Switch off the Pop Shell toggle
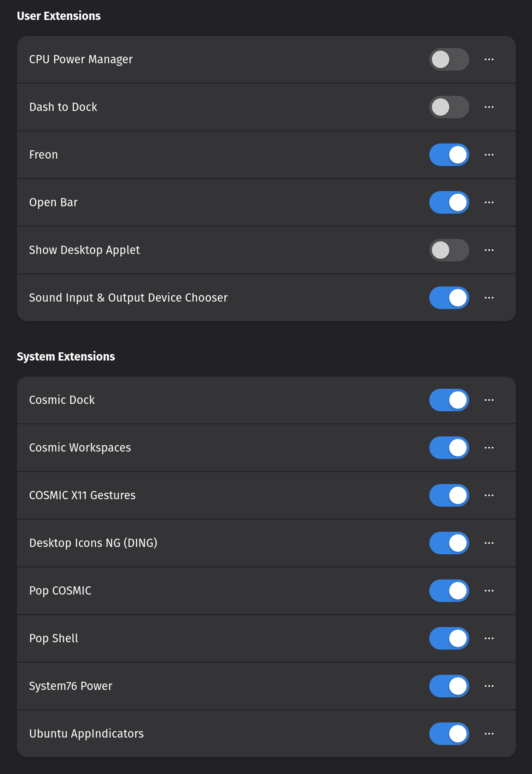 449,638
